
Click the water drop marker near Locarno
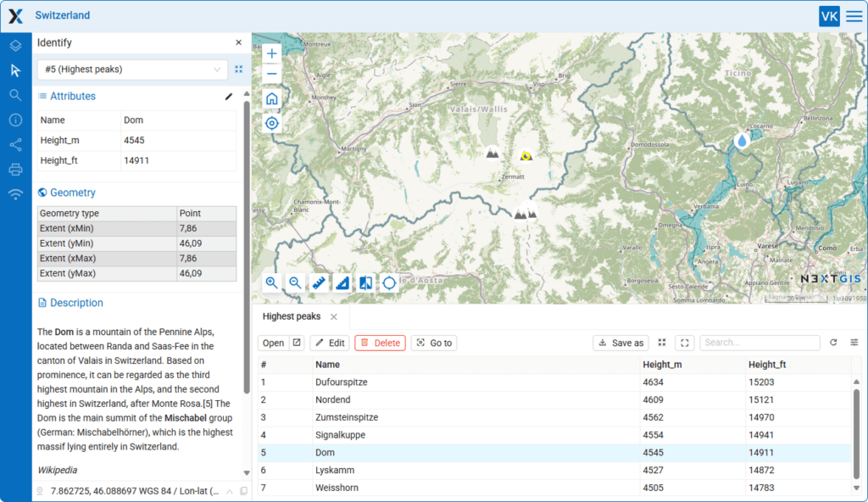point(742,141)
